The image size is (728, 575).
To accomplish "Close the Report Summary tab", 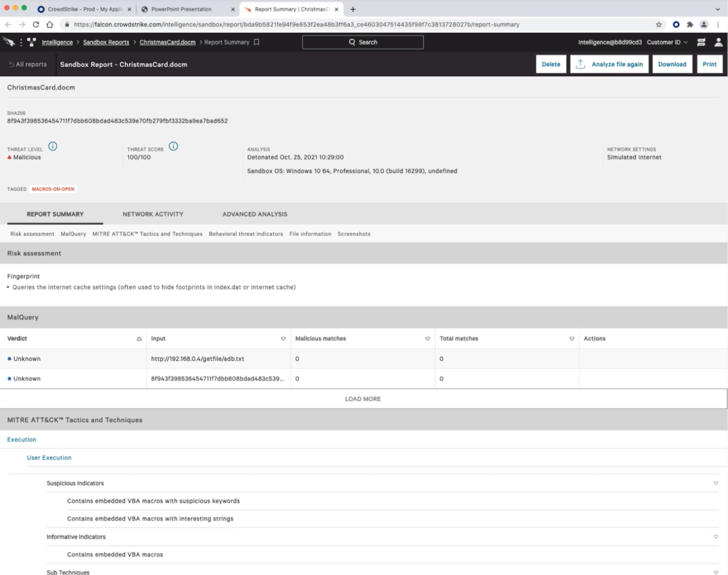I will [336, 10].
